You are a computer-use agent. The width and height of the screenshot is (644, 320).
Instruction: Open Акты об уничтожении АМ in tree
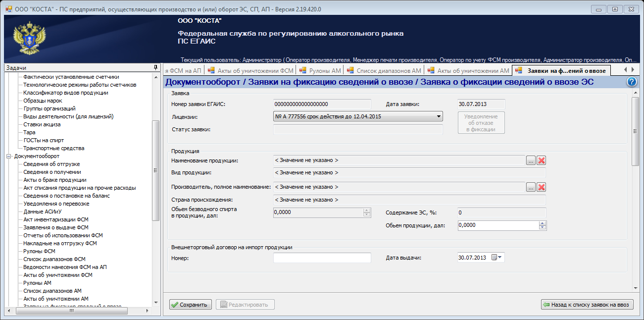coord(56,299)
